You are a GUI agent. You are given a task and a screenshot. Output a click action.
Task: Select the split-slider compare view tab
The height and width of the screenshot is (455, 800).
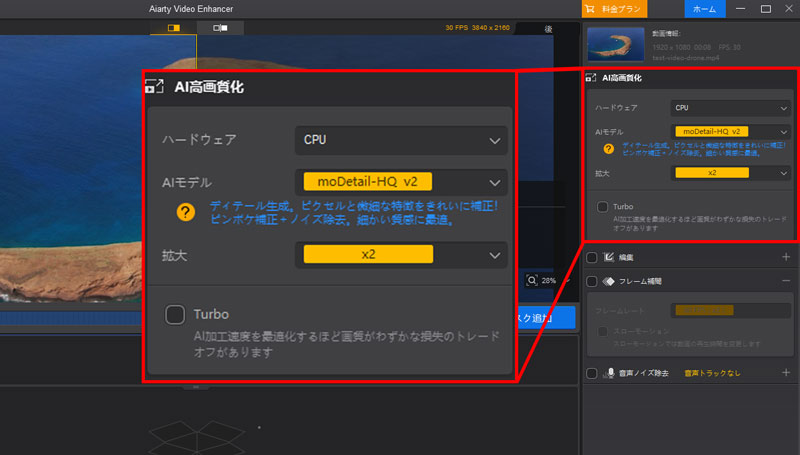(x=173, y=28)
